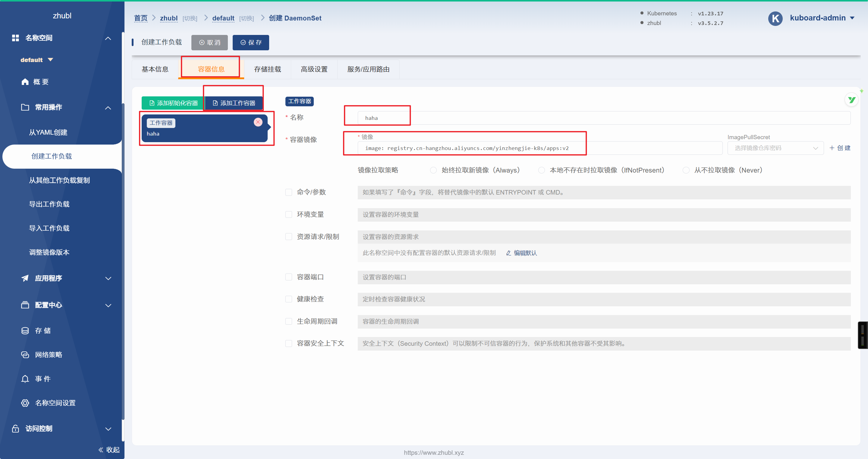
Task: Click the K avatar icon of kuboard-admin
Action: (775, 18)
